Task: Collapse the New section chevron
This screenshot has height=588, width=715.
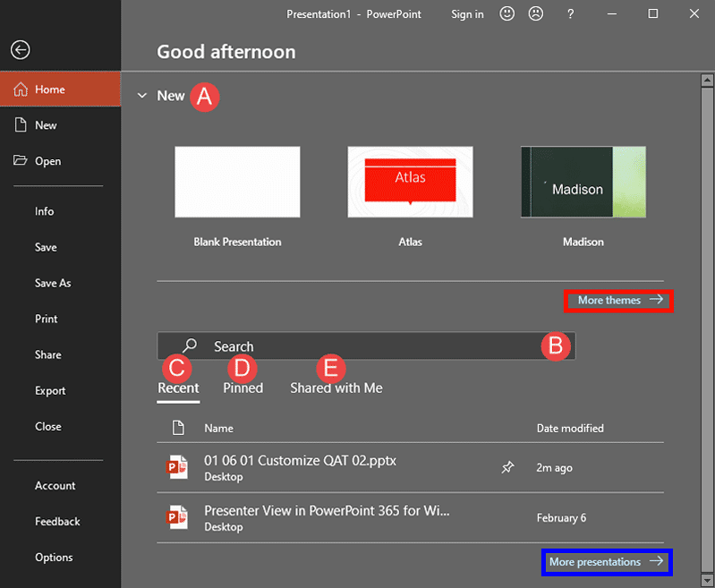Action: 142,96
